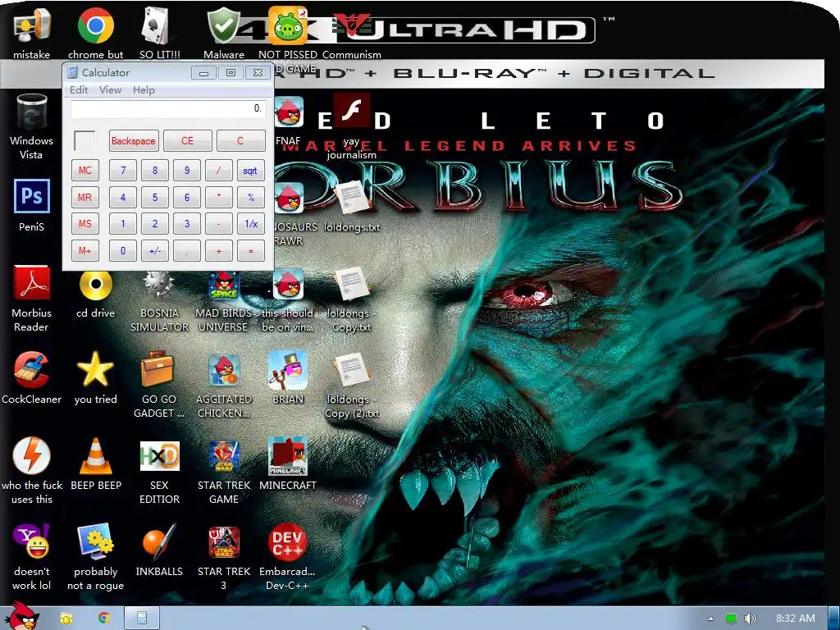
Task: Click the Calculator taskbar button
Action: point(142,619)
